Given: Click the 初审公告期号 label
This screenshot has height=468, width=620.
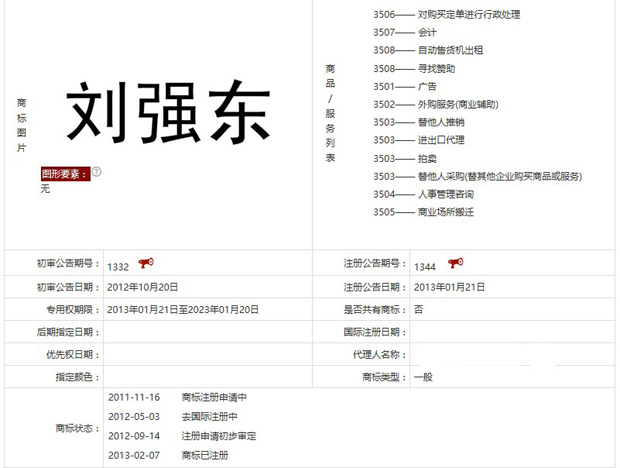Looking at the screenshot, I should tap(68, 263).
